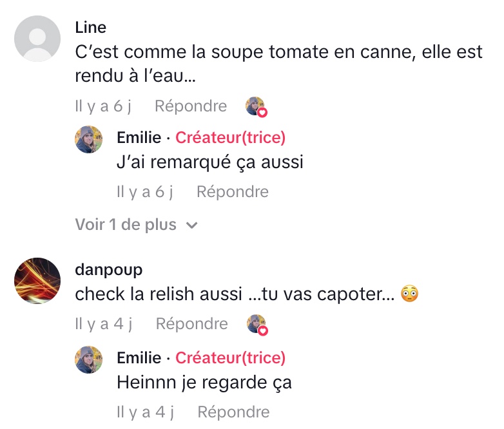504x429 pixels.
Task: Open danpoup's orange swirl profile picture
Action: [x=37, y=281]
